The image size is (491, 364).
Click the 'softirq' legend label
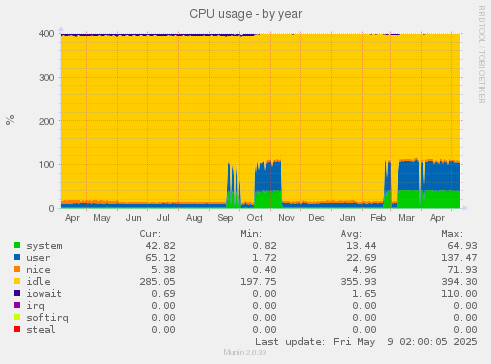coord(47,318)
